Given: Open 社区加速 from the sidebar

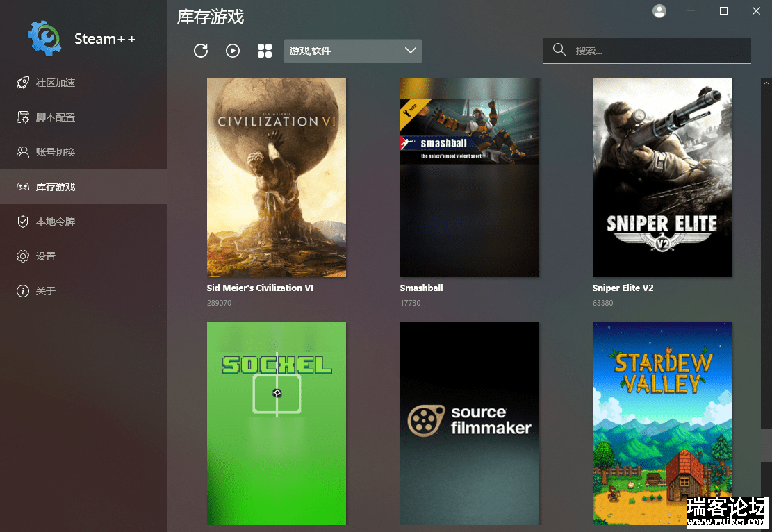Looking at the screenshot, I should point(56,83).
